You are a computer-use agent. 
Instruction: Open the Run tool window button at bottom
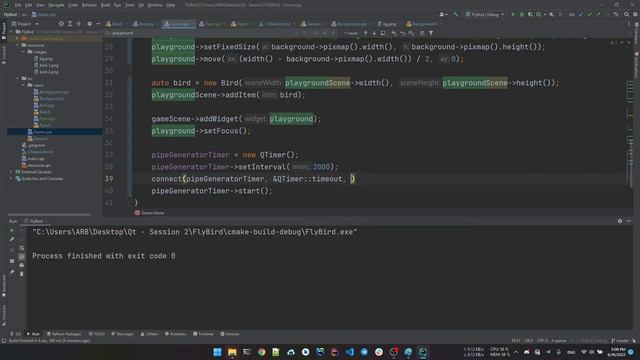33,334
